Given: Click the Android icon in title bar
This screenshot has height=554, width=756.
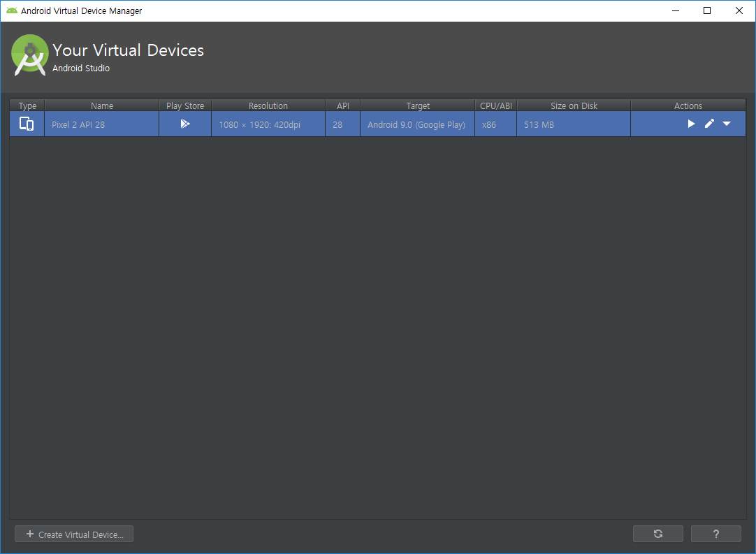Looking at the screenshot, I should point(12,10).
